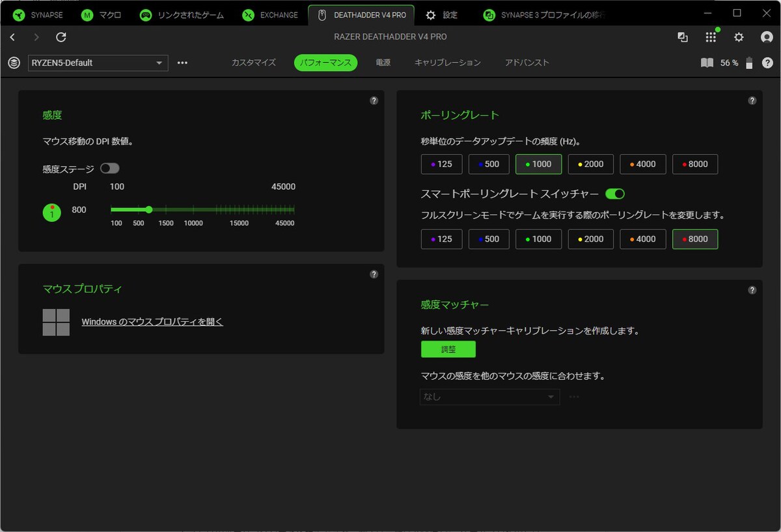Screen dimensions: 781x532
Task: Open the RYZEN5-Default profile dropdown
Action: [98, 62]
